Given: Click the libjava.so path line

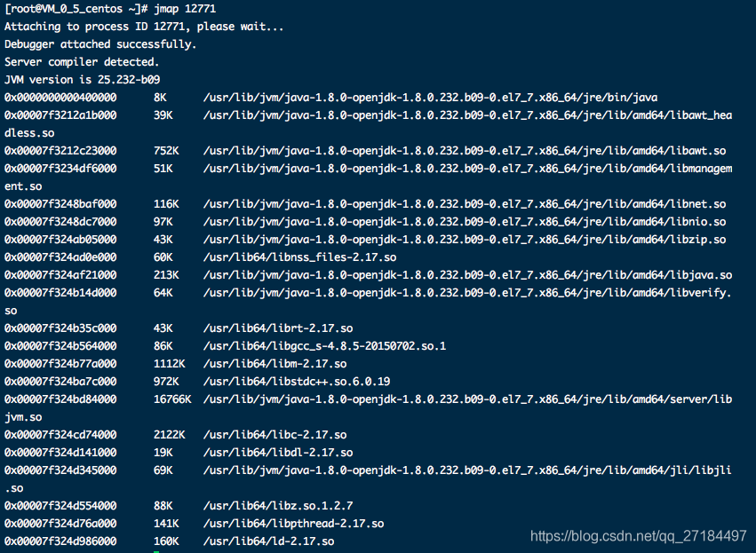Looking at the screenshot, I should click(467, 275).
